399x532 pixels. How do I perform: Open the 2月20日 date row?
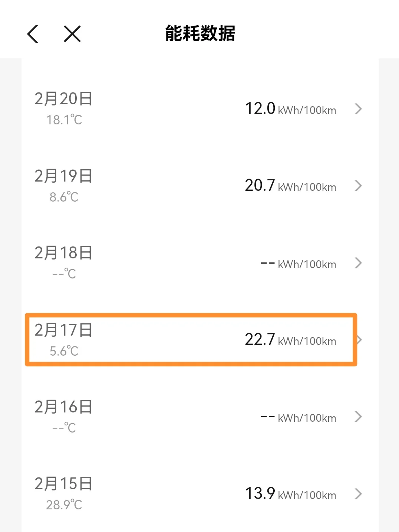click(x=63, y=99)
